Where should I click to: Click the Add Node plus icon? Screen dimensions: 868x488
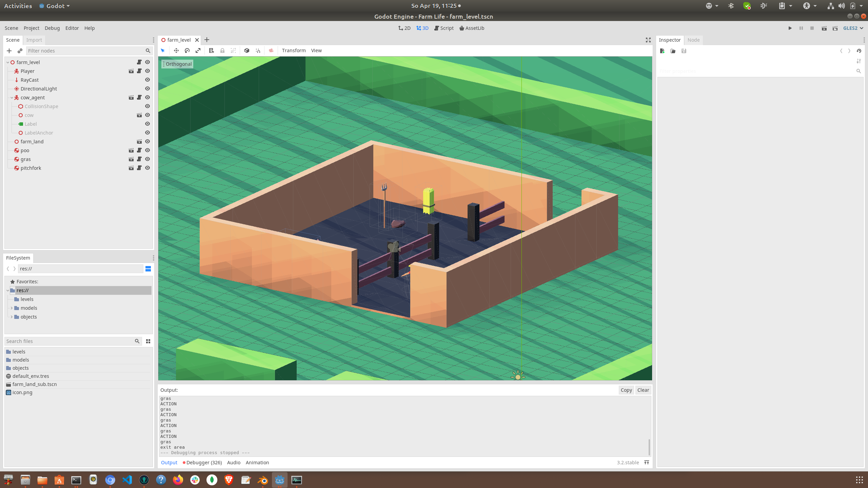pos(9,51)
